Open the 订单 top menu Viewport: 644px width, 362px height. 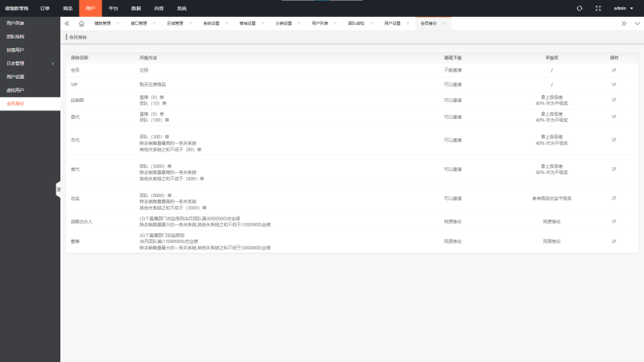[45, 8]
